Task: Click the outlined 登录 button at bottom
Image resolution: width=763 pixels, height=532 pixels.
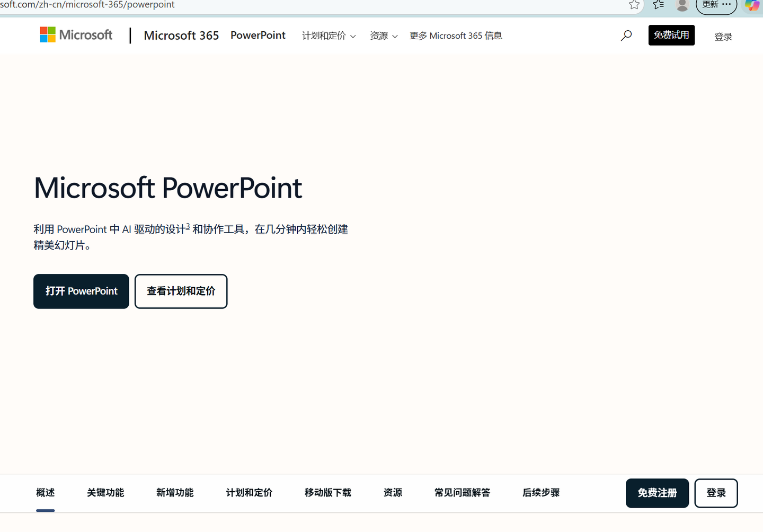Action: pos(716,493)
